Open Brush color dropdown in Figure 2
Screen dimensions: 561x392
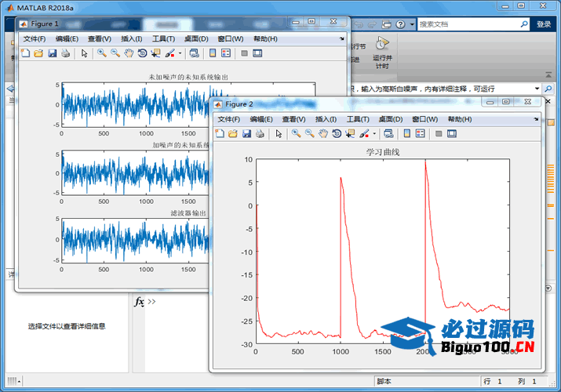374,133
